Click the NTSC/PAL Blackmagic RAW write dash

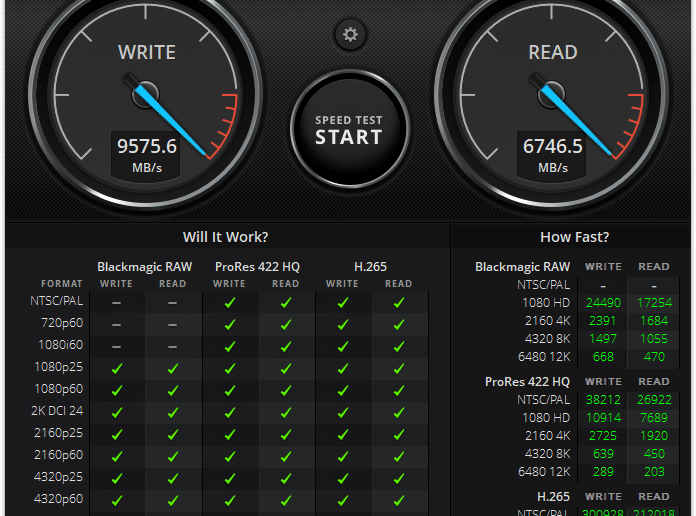[x=116, y=303]
